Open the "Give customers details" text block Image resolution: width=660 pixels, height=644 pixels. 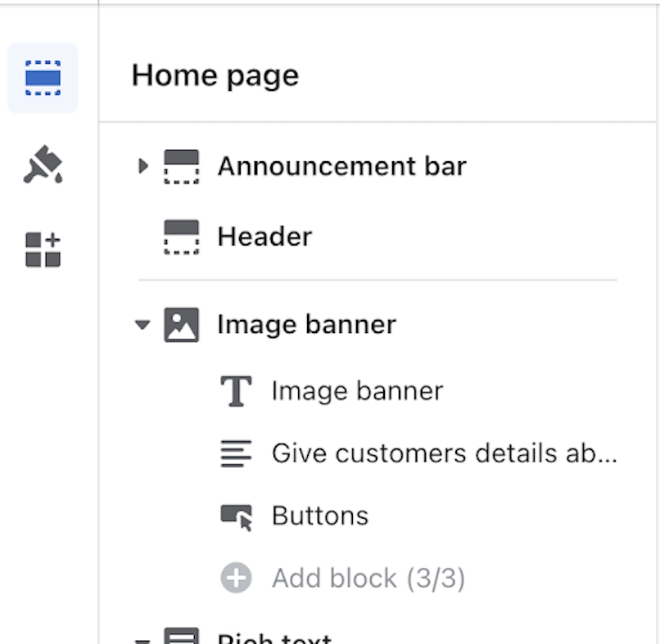[444, 453]
